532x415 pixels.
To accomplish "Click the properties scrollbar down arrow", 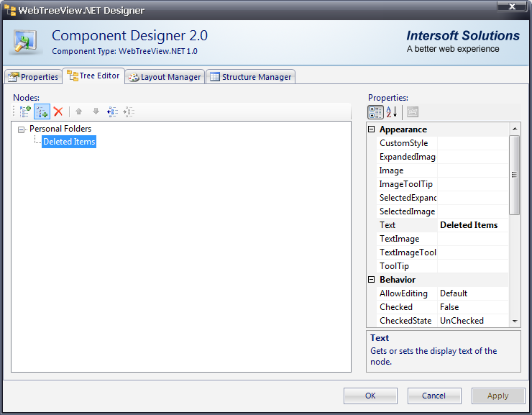I will [515, 321].
